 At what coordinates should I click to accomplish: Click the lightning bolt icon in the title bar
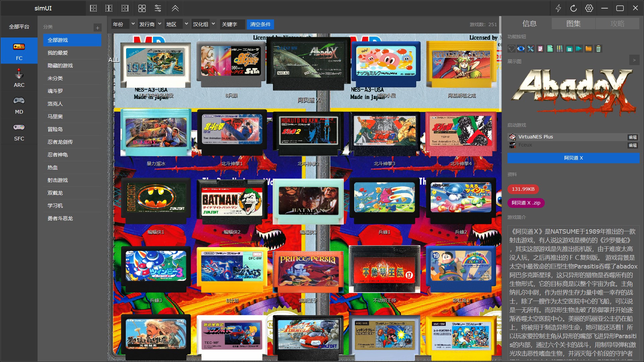[558, 8]
